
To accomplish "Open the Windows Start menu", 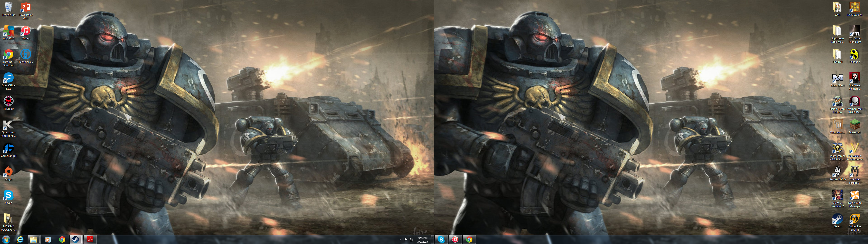I will [x=6, y=240].
